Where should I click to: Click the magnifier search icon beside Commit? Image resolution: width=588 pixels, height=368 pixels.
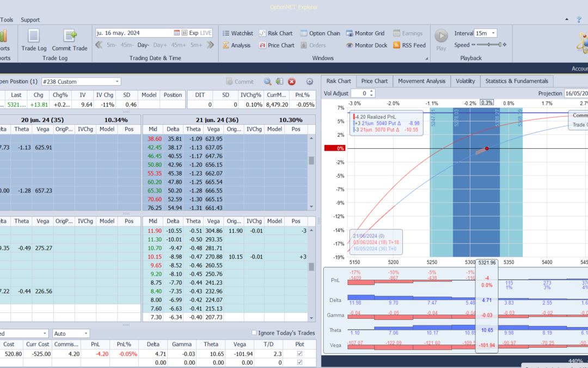point(267,81)
